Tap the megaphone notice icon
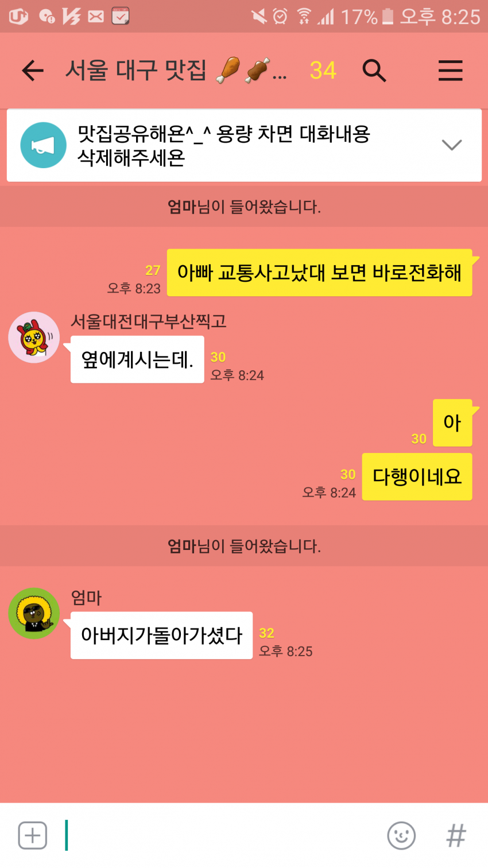Viewport: 488px width, 868px height. [x=43, y=145]
